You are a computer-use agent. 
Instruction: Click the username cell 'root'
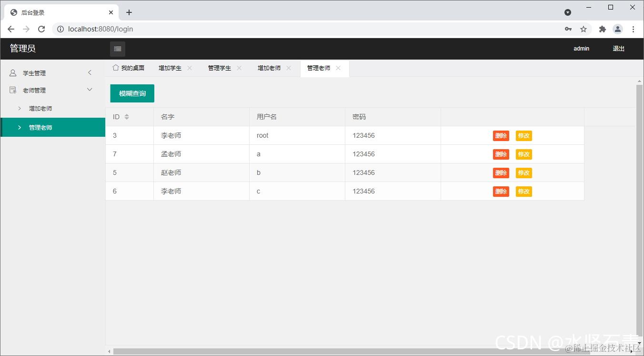(x=297, y=135)
